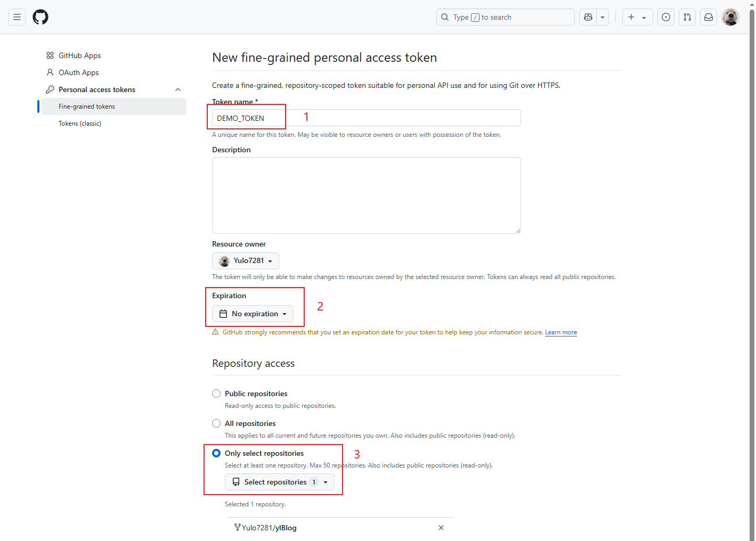Open the Copilot chat icon
This screenshot has height=541, width=756.
click(x=588, y=17)
